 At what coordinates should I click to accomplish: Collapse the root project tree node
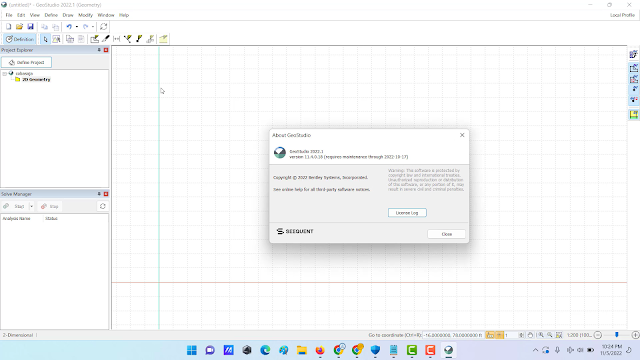click(4, 74)
